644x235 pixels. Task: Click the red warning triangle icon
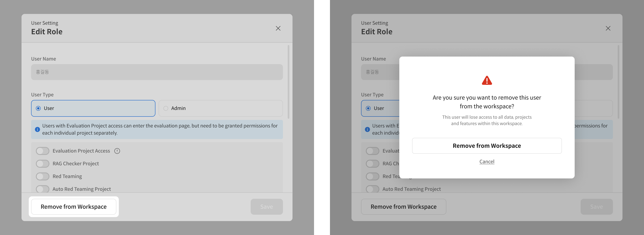click(487, 80)
